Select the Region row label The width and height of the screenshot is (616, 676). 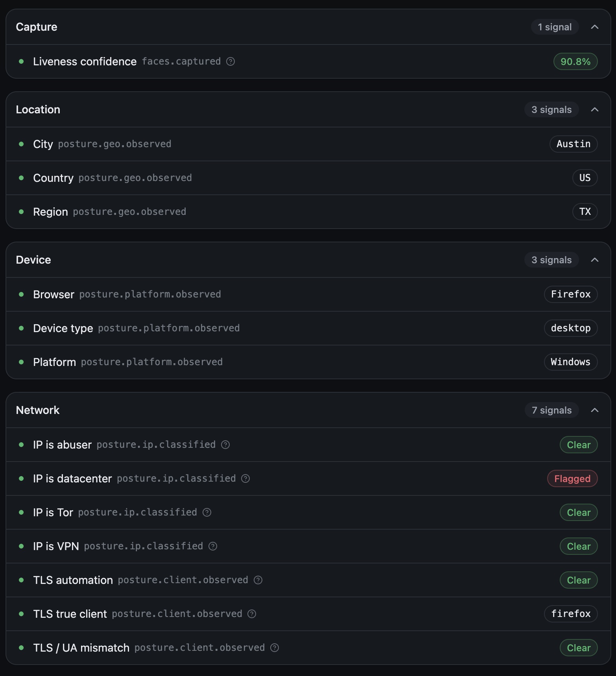50,212
